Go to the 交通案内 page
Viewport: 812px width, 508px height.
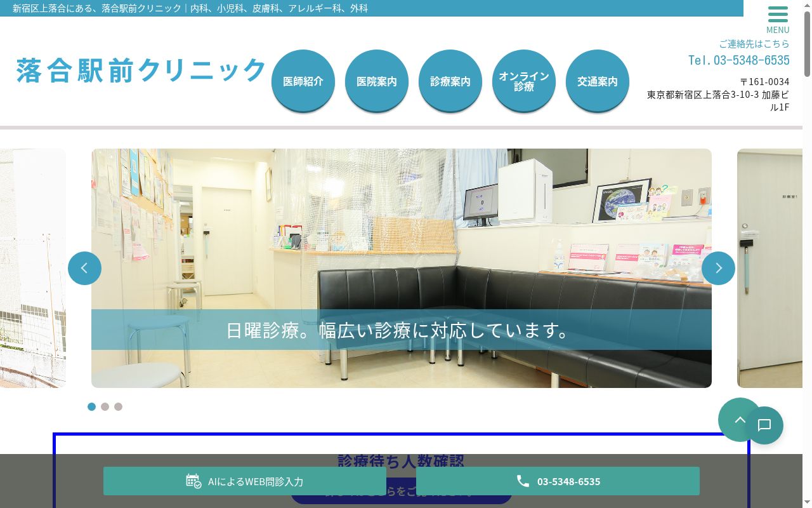598,81
